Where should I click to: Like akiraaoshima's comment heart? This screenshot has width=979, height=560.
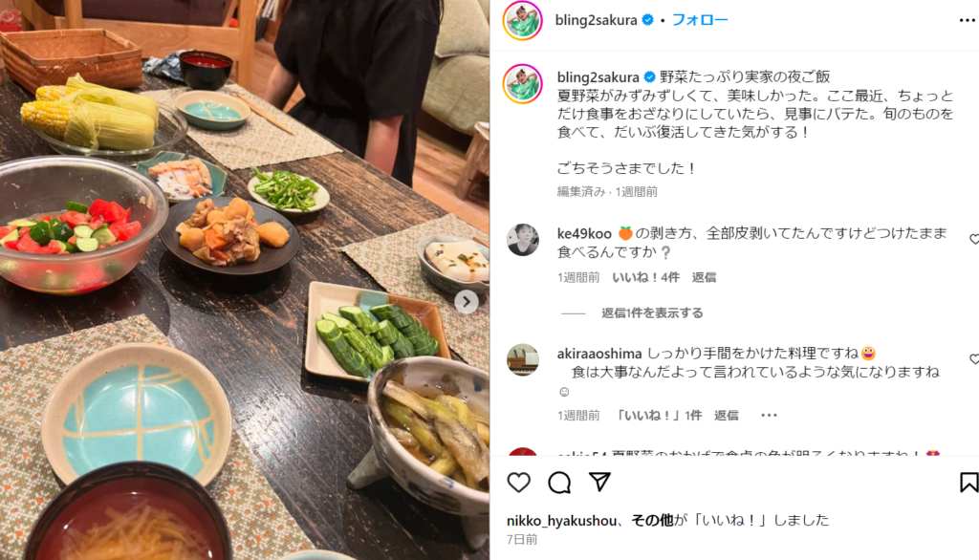(x=974, y=359)
